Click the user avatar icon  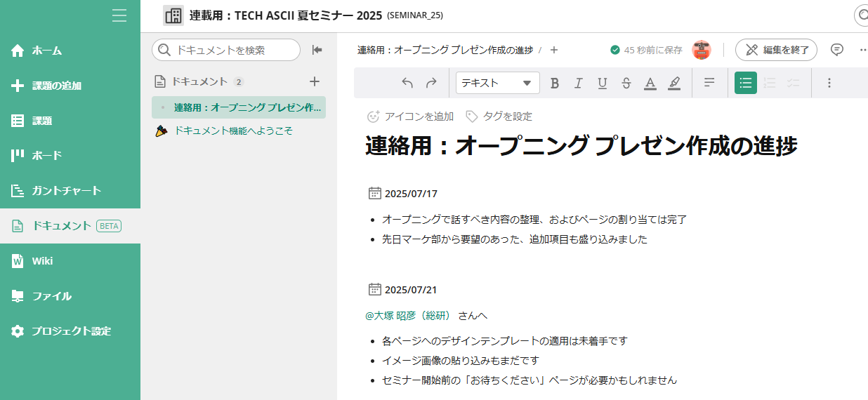[701, 50]
